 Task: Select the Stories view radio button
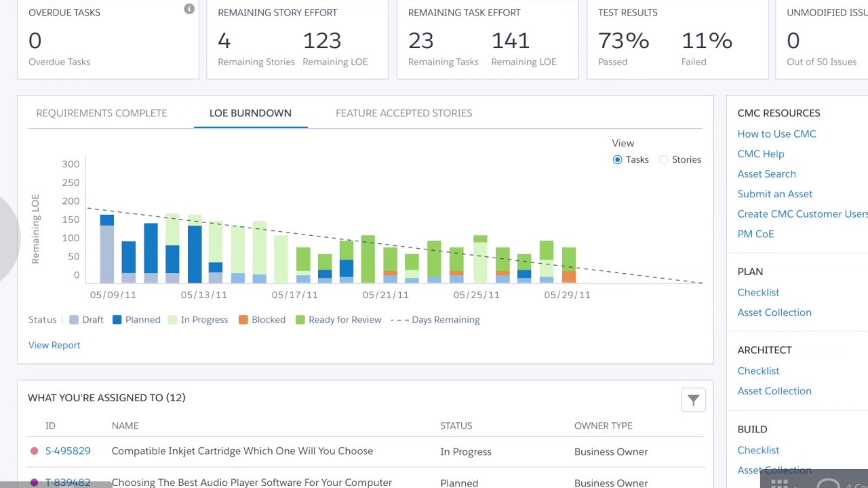pos(663,159)
